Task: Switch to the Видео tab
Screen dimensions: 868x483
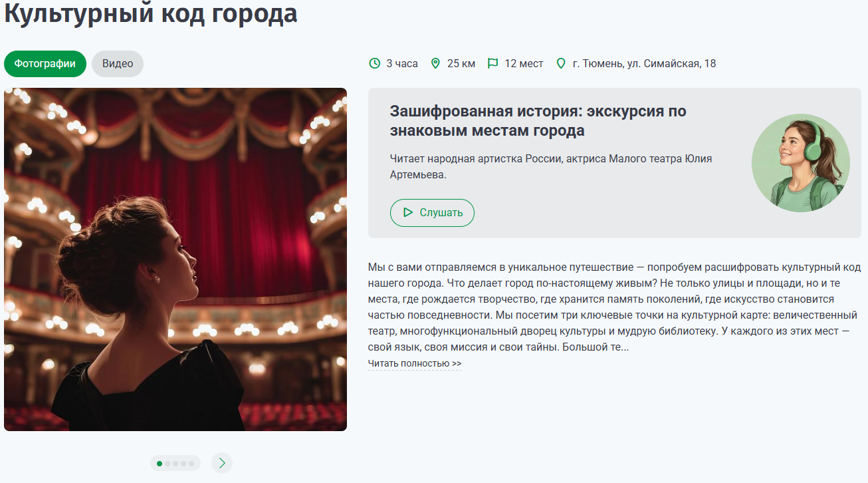Action: (118, 64)
